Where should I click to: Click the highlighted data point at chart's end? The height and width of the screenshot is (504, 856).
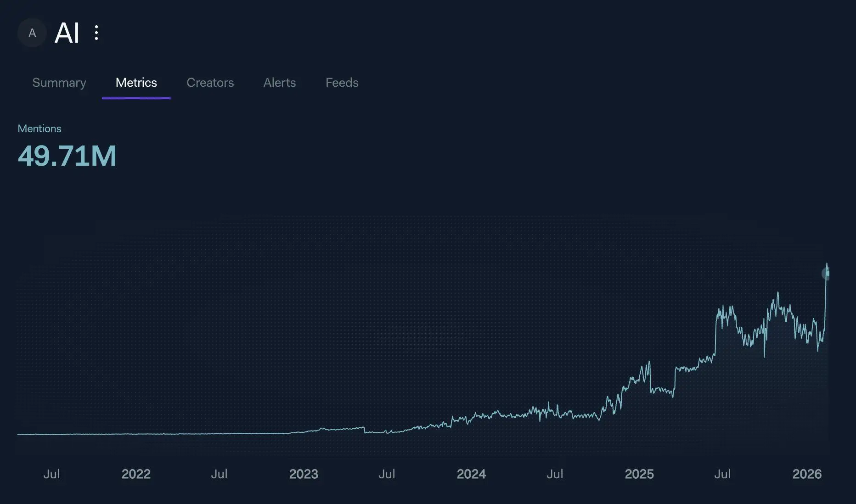tap(826, 274)
